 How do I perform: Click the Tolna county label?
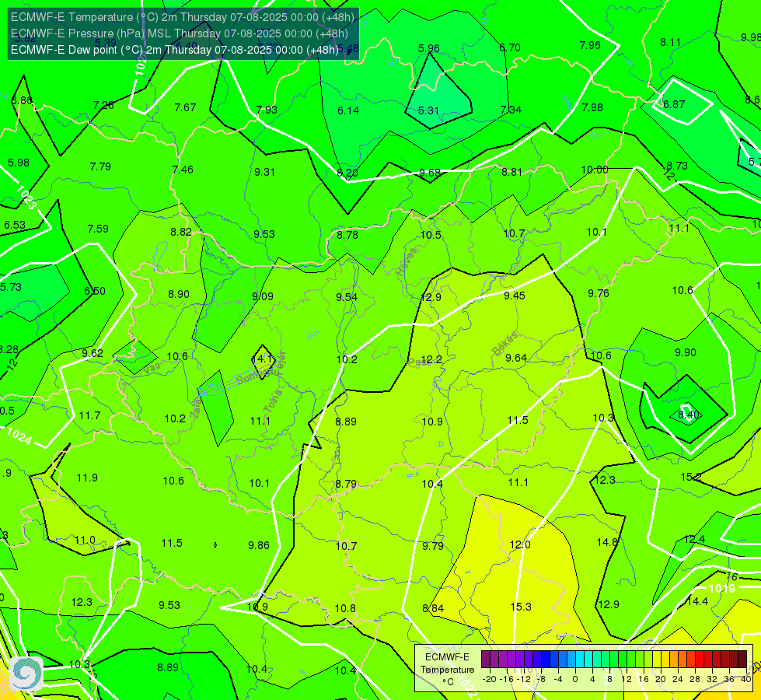pos(273,402)
